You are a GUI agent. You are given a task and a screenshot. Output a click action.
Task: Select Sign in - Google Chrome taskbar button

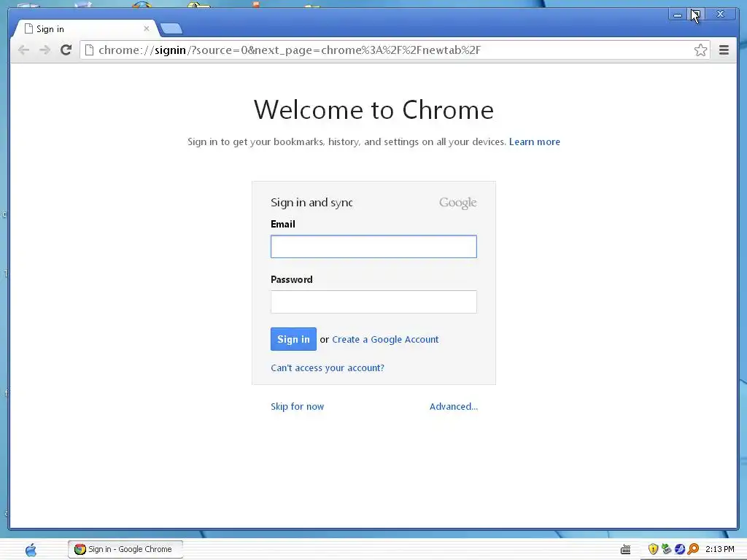click(125, 549)
